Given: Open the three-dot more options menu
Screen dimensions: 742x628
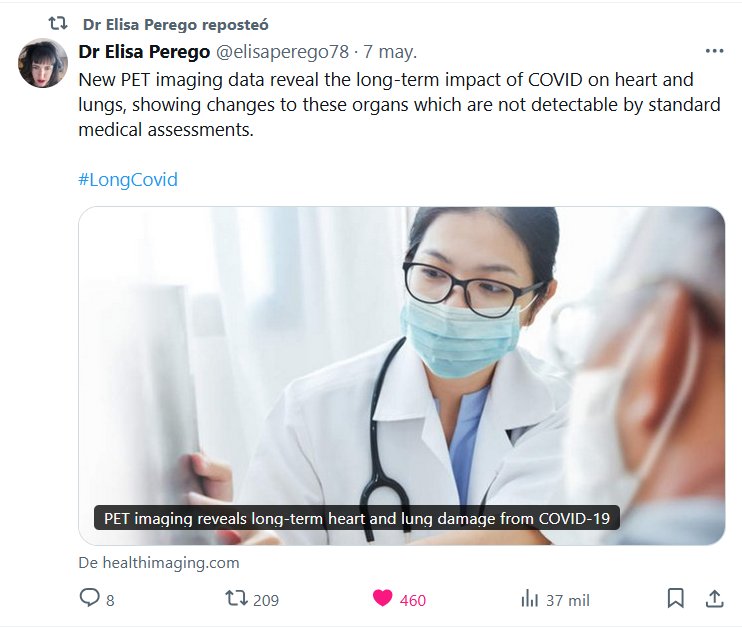Looking at the screenshot, I should (x=714, y=51).
